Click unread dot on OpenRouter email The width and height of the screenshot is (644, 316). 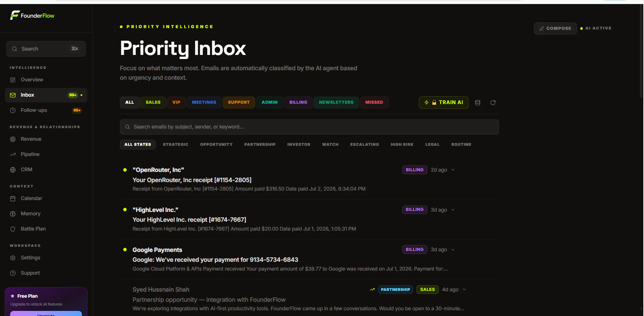(x=125, y=170)
